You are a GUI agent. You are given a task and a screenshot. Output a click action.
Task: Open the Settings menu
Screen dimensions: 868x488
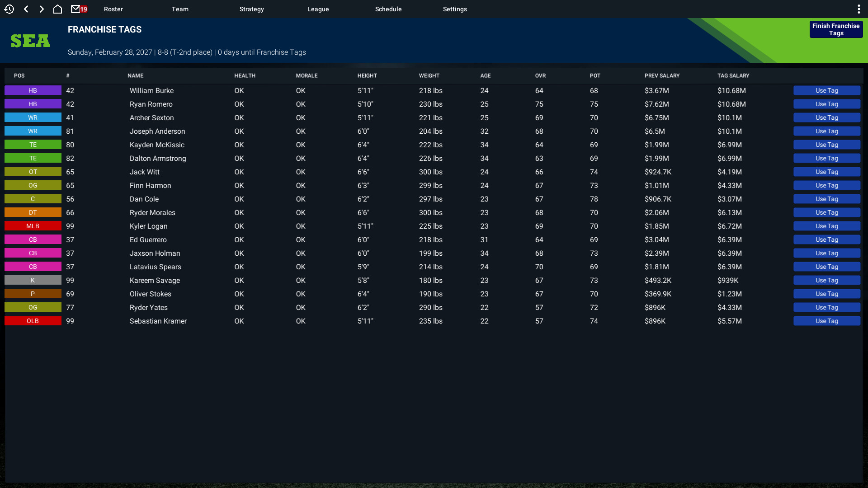click(x=454, y=9)
